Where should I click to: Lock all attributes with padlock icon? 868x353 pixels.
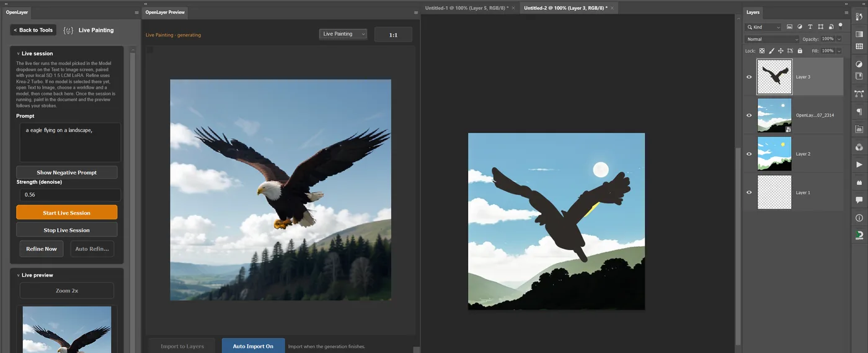(x=800, y=51)
